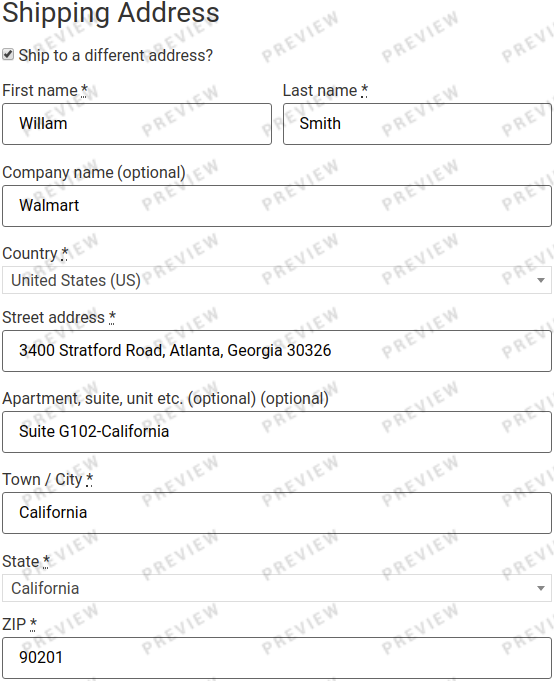Focus the Apartment, suite, unit field
Viewport: 554px width, 681px height.
(x=277, y=432)
